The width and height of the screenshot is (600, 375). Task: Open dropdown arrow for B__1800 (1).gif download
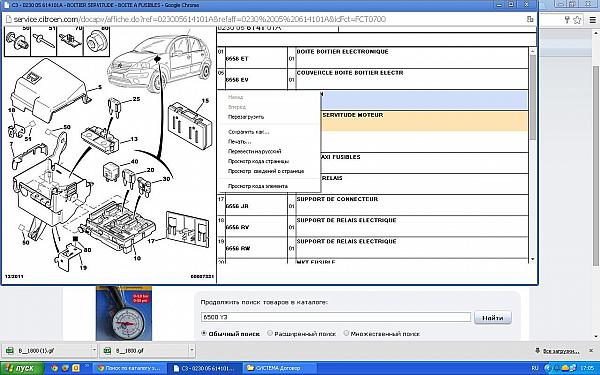tap(94, 351)
